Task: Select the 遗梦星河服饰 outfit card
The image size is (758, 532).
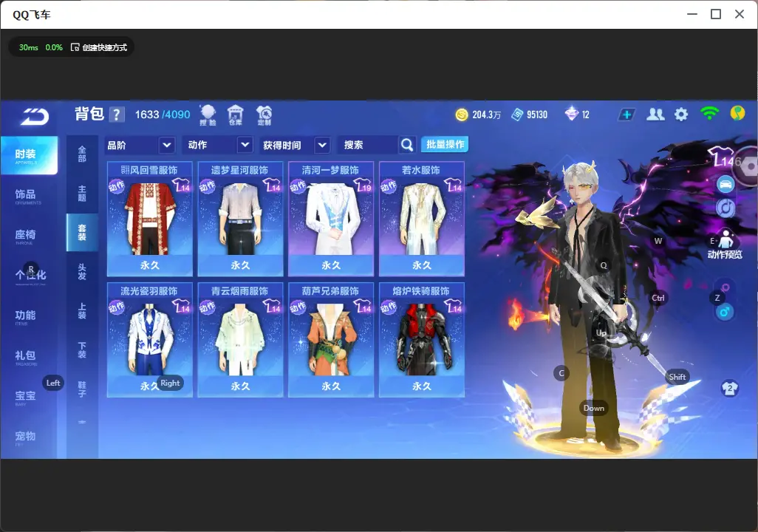Action: 240,219
